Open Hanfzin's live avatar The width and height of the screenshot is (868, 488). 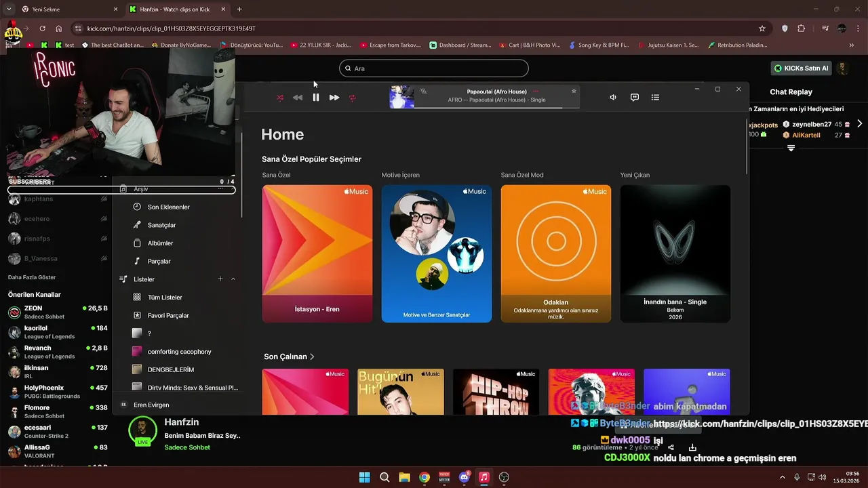coord(142,431)
